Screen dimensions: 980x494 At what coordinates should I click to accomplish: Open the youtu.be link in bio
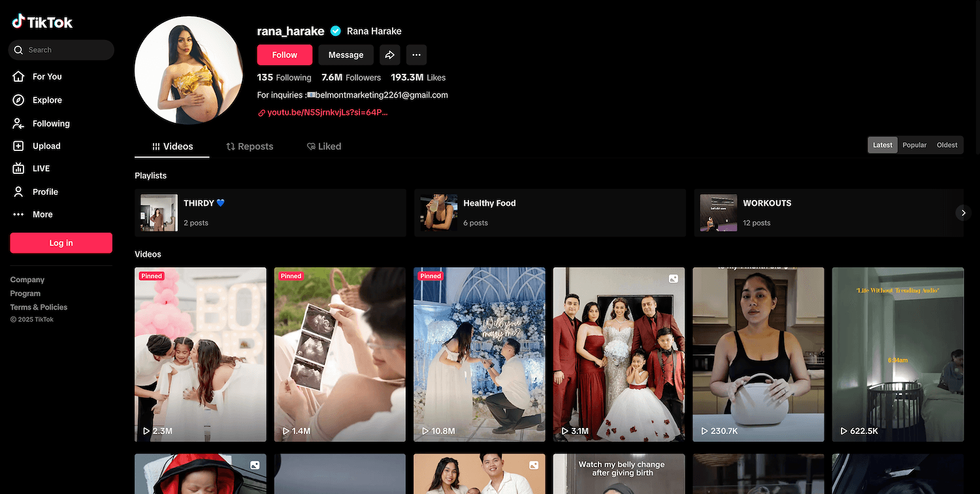tap(327, 112)
